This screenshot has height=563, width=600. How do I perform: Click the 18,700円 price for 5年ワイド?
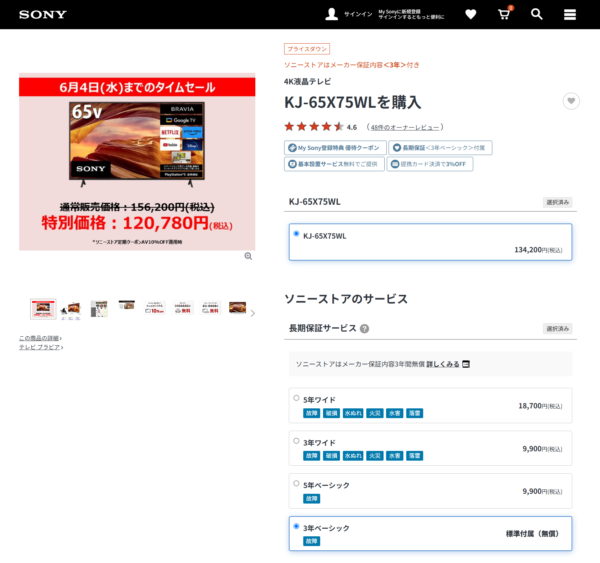click(540, 406)
